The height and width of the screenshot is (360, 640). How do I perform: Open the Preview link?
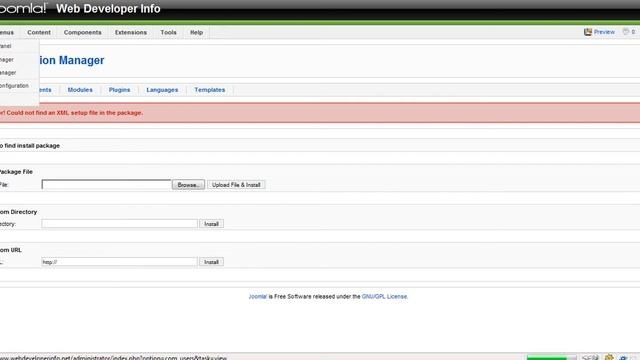click(604, 32)
